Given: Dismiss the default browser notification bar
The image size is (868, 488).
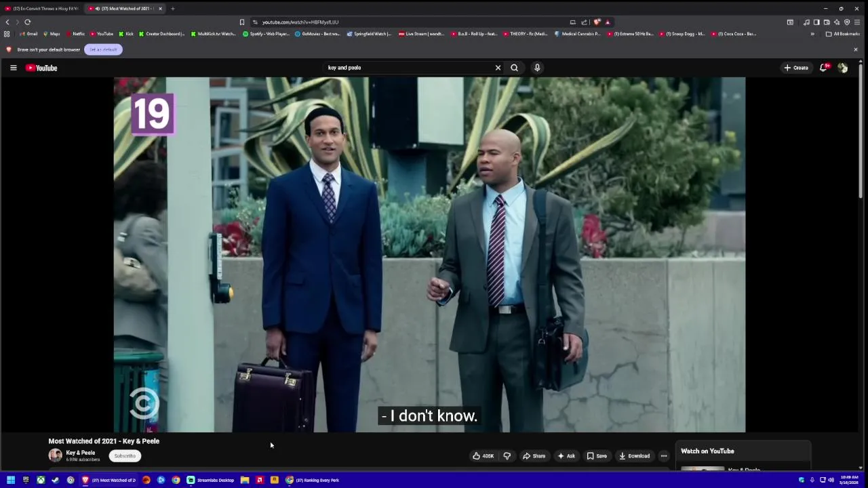Looking at the screenshot, I should point(855,49).
